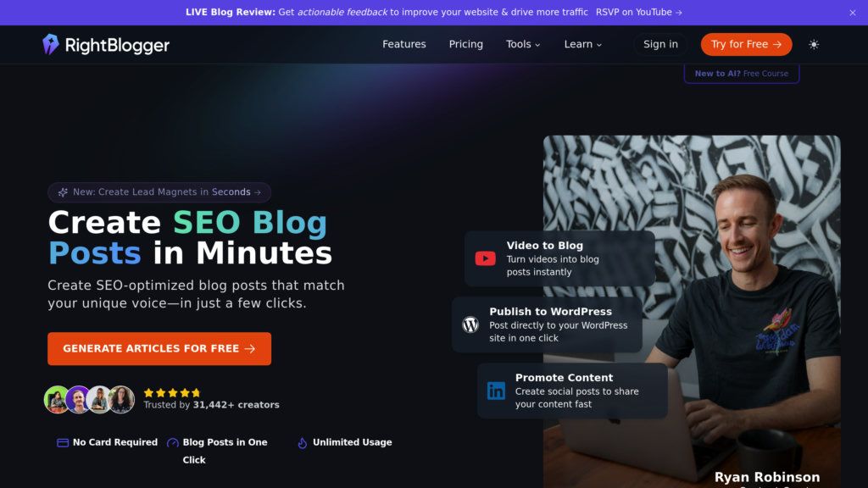Click the arrow in Generate Articles button
The height and width of the screenshot is (488, 868).
tap(250, 348)
